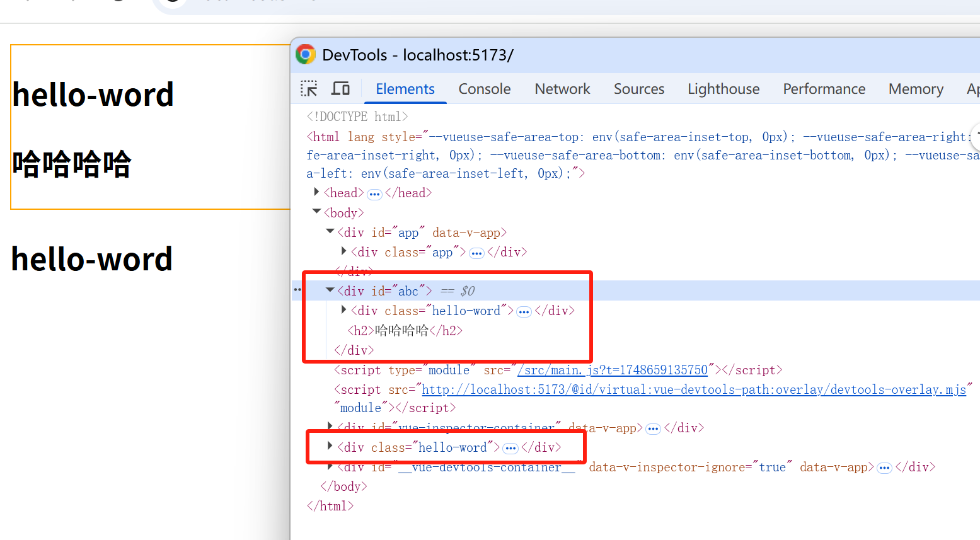Expand the div class="app" node

click(x=343, y=251)
